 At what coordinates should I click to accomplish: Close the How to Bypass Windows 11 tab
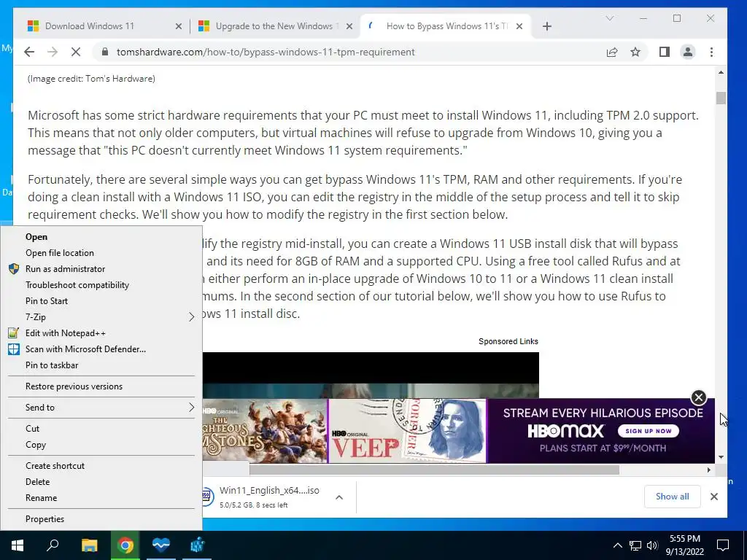(x=519, y=26)
